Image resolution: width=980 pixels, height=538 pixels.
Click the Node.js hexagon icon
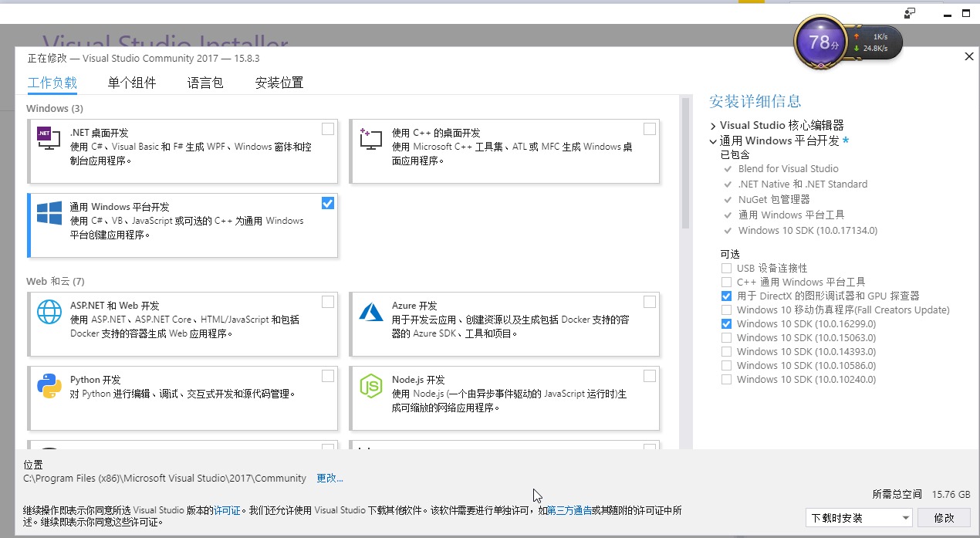(371, 386)
